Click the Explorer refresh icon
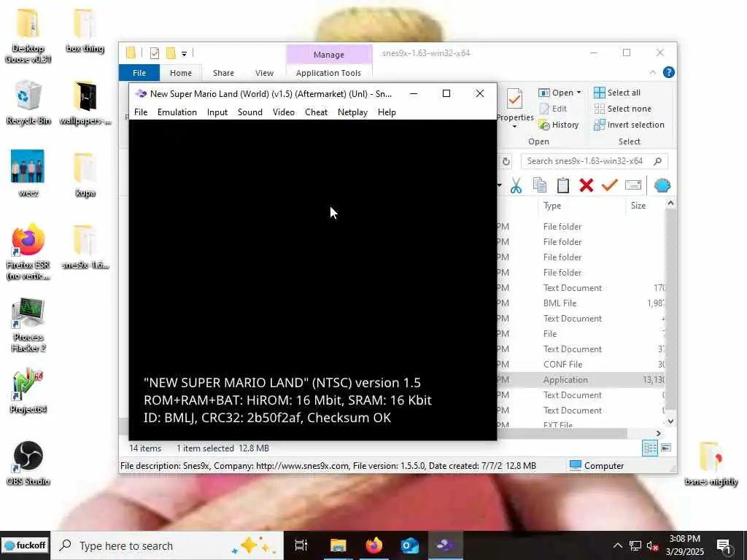This screenshot has width=747, height=560. [x=506, y=161]
